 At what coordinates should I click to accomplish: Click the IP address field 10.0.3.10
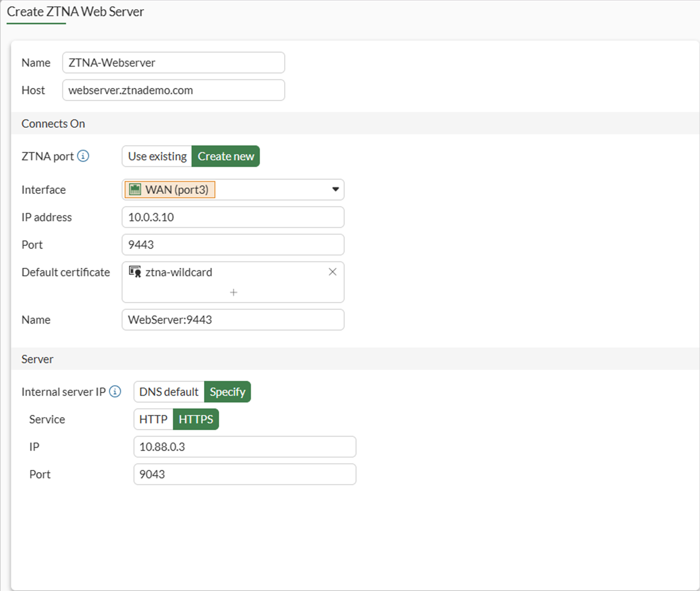(233, 217)
